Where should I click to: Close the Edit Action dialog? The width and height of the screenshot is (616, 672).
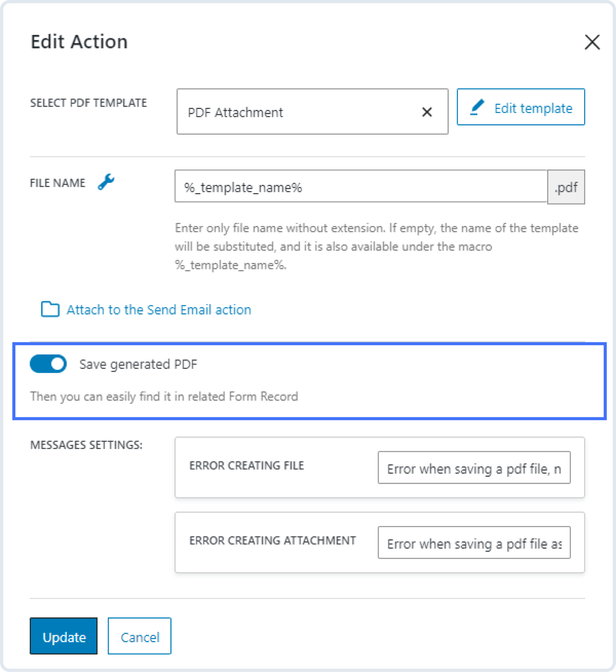(x=592, y=42)
